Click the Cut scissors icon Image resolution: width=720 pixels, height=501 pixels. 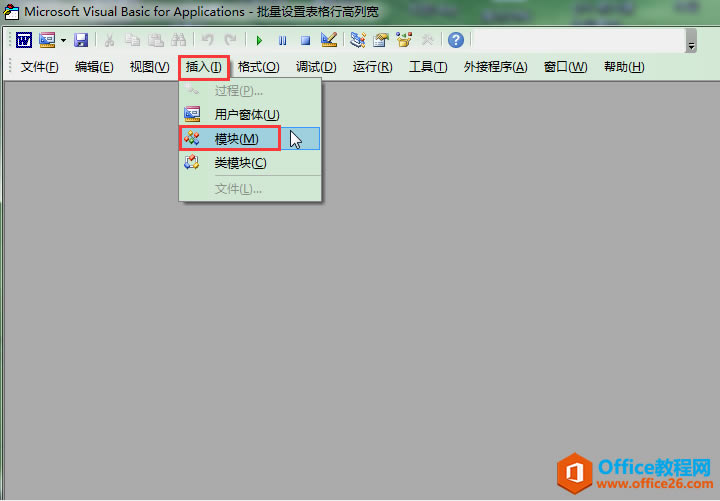pos(109,40)
